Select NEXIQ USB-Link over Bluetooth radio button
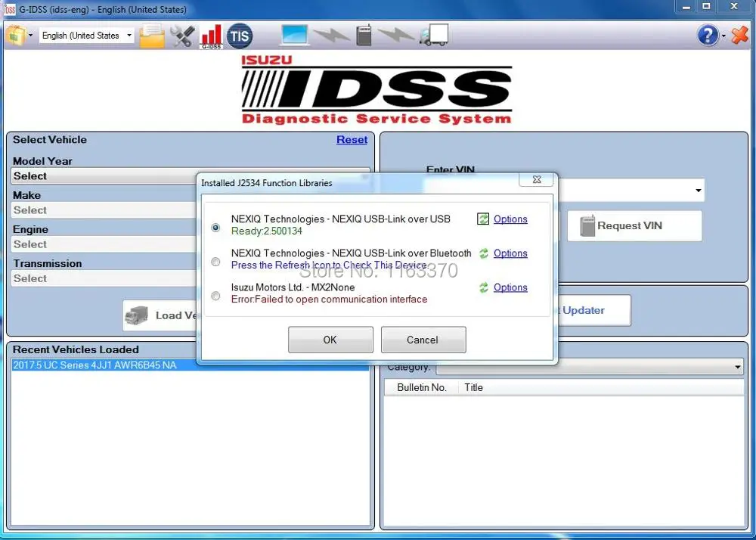The width and height of the screenshot is (756, 540). point(215,262)
